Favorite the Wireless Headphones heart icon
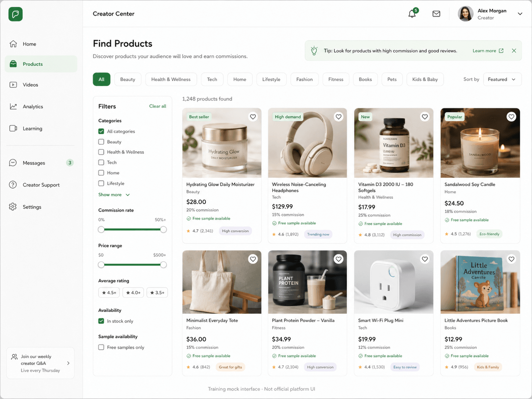532x399 pixels. pos(338,117)
